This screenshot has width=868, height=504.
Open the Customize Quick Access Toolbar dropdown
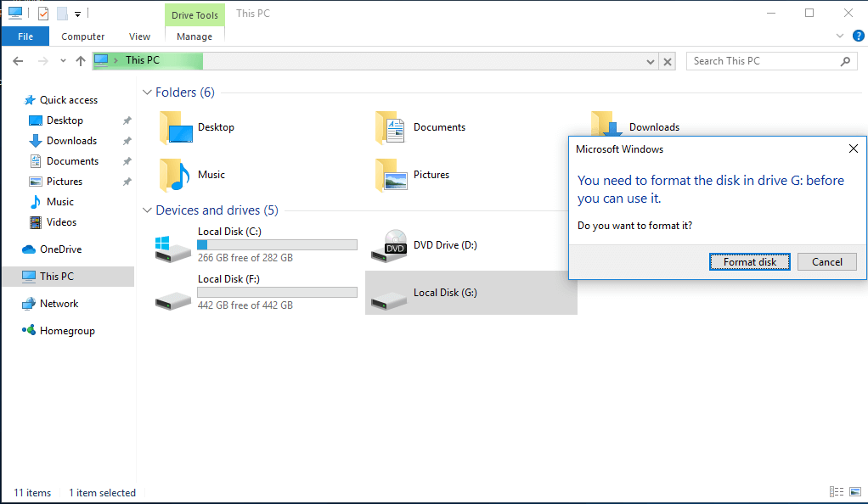pos(77,14)
